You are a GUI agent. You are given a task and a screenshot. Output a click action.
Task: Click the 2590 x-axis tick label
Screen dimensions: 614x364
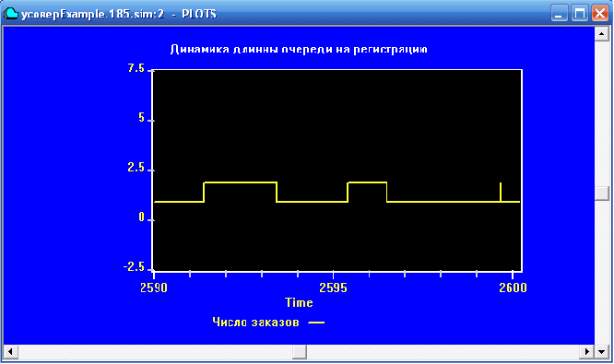[x=154, y=288]
